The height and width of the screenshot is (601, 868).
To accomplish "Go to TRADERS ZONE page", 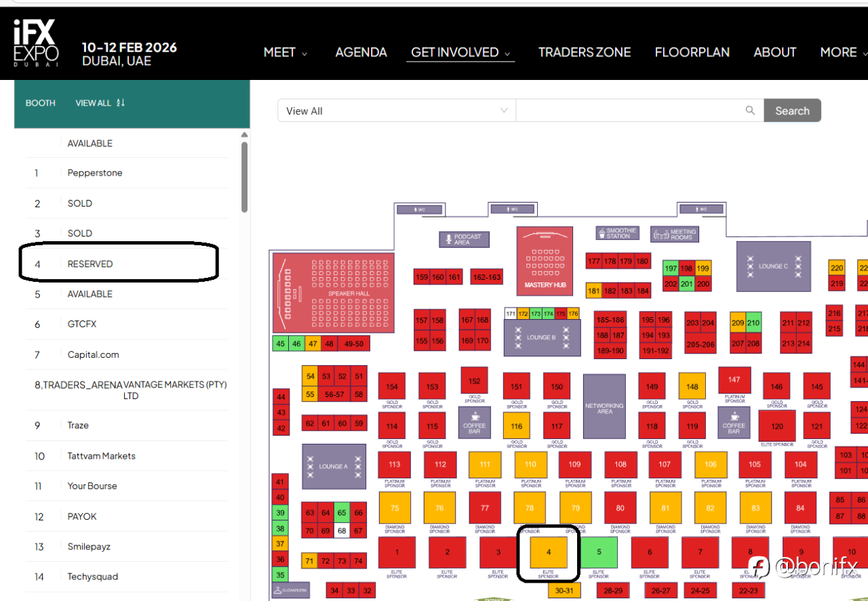I will tap(585, 52).
